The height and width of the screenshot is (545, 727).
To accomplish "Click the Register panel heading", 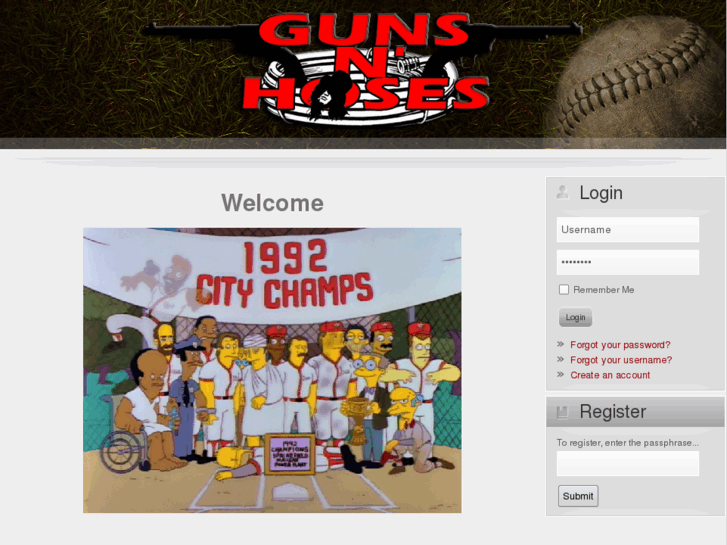I will 612,411.
